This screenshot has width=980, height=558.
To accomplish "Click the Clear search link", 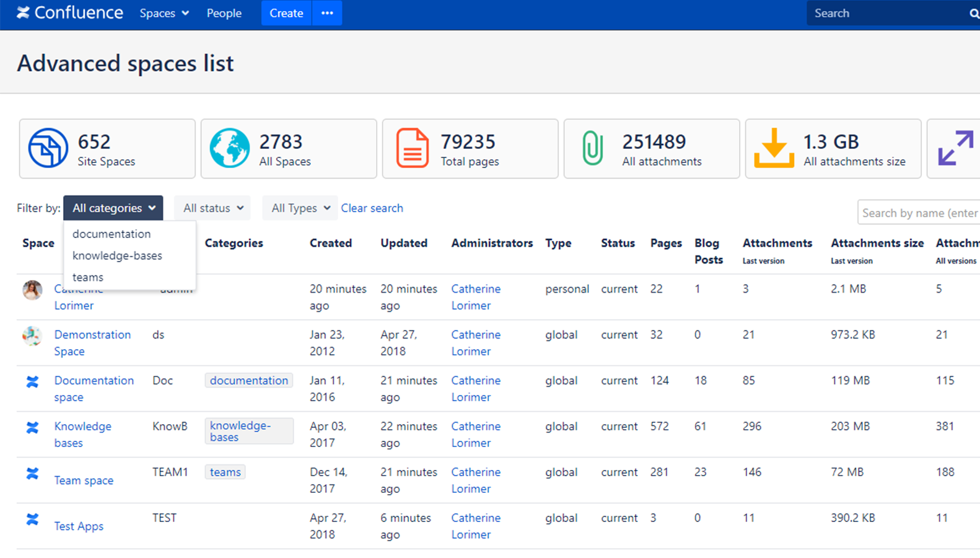I will point(372,208).
